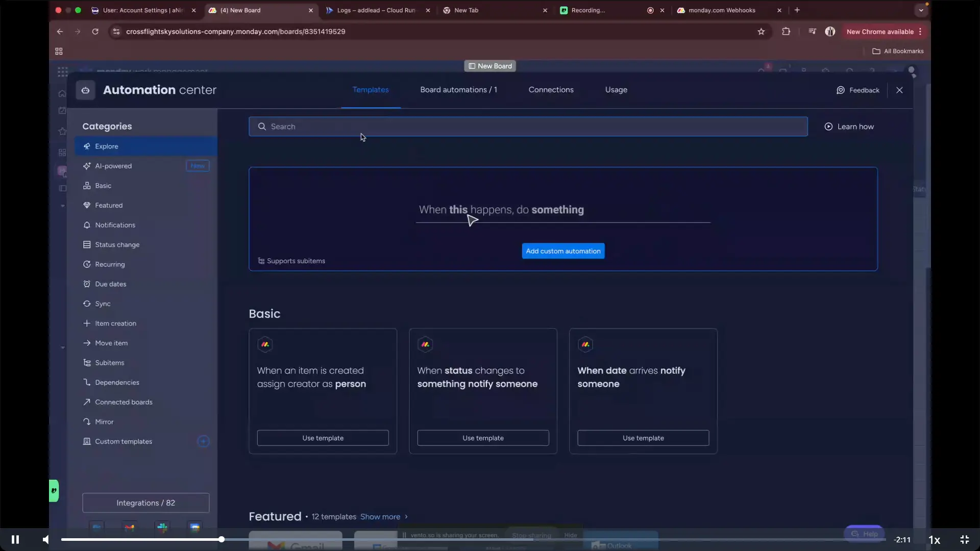Click the plus icon beside Custom templates

[x=203, y=441]
